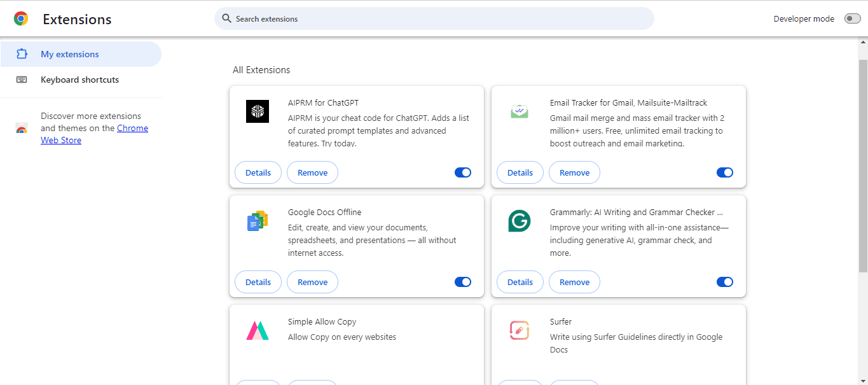Click the Mailtrack Email Tracker icon
This screenshot has height=385, width=868.
[x=520, y=111]
